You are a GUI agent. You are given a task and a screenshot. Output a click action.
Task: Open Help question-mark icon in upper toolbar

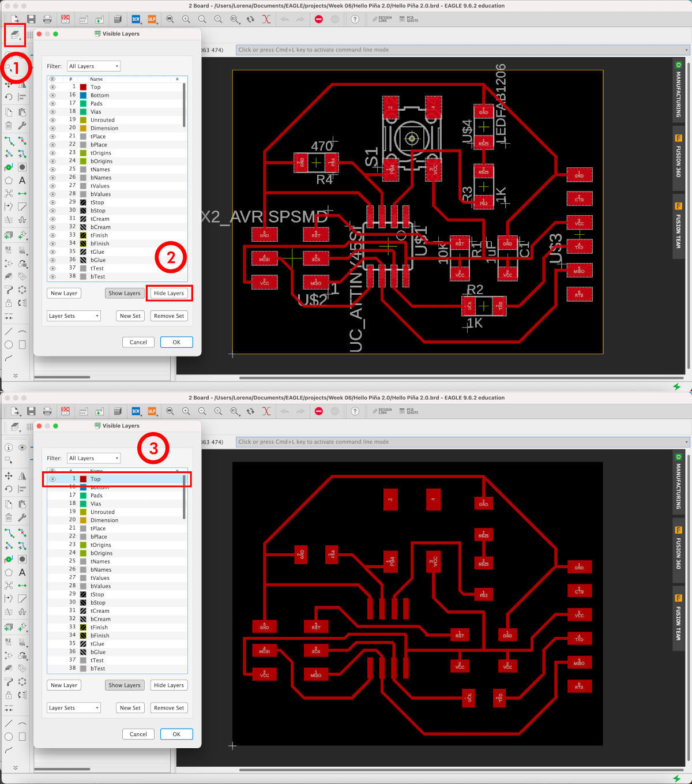pos(355,19)
